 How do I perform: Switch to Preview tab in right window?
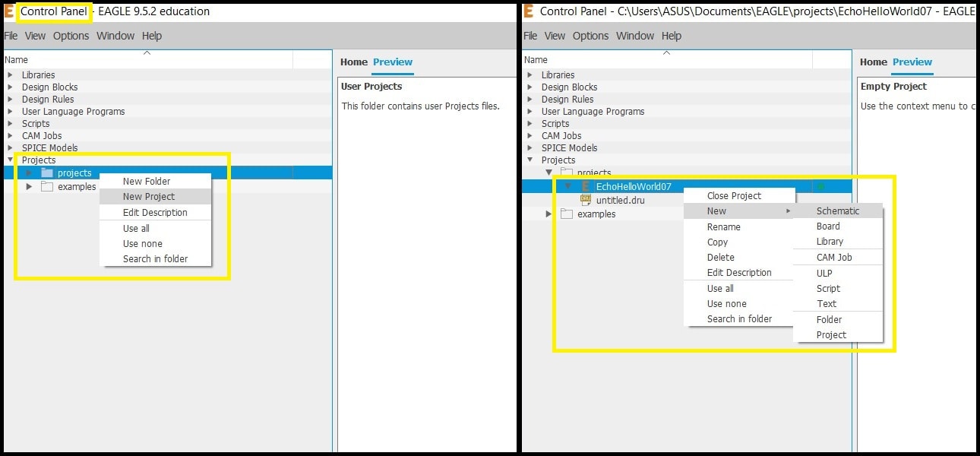coord(912,62)
